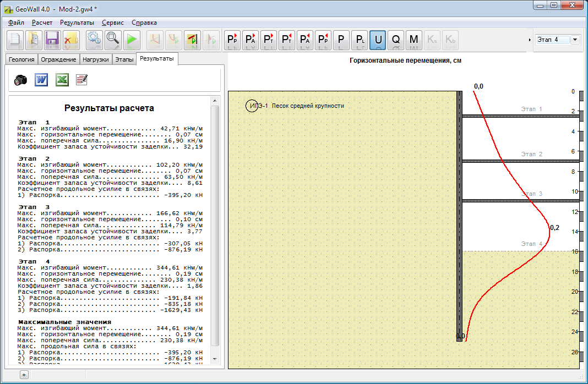The image size is (588, 384).
Task: Open the Расчет menu
Action: (42, 23)
